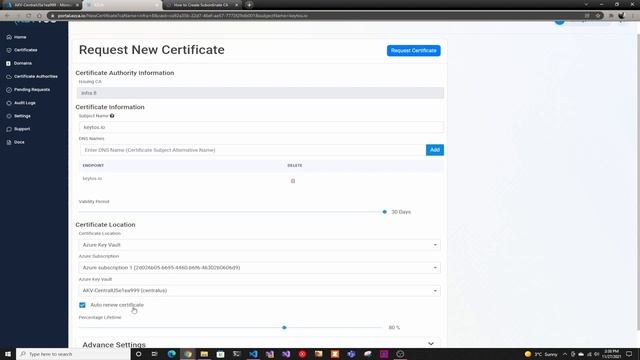Click the Request Certificate button
Viewport: 640px width, 360px height.
pos(413,51)
